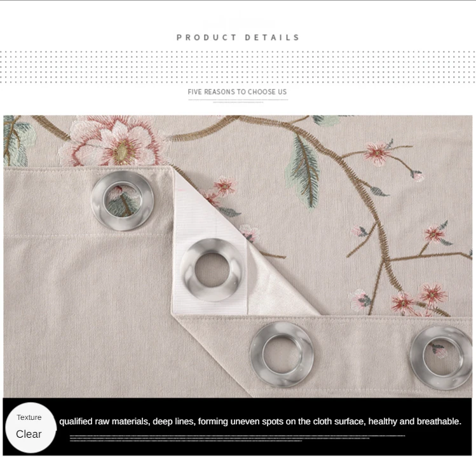Click the dotted pattern band under the heading

pos(238,67)
